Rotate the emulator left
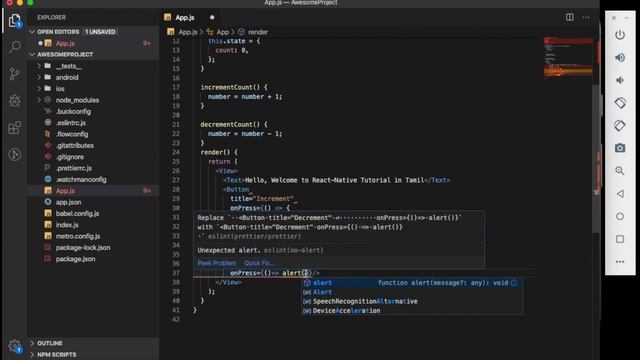The height and width of the screenshot is (360, 640). pyautogui.click(x=620, y=103)
